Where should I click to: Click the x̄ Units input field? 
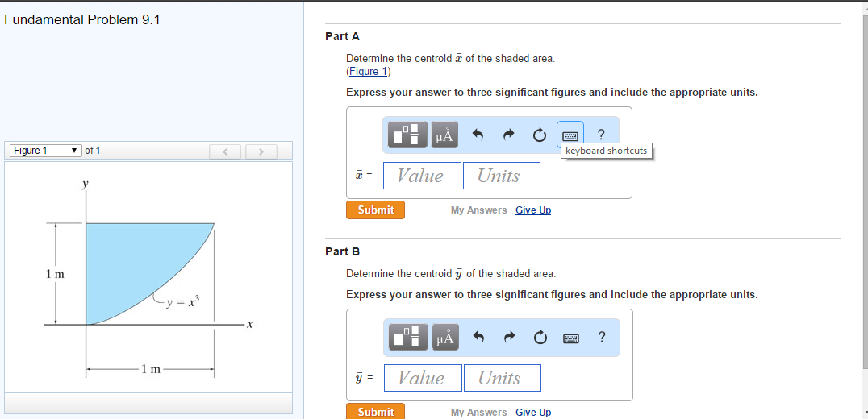pos(502,176)
